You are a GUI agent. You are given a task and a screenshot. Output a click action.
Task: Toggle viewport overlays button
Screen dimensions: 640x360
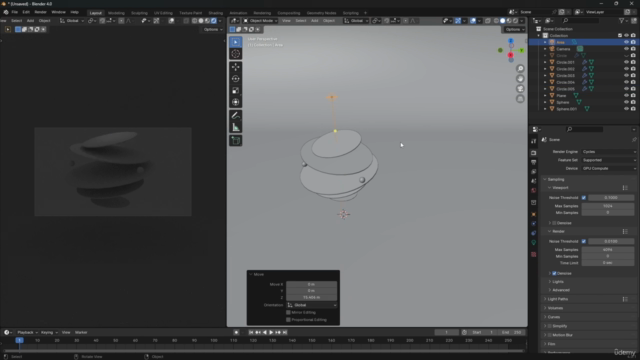click(x=473, y=21)
